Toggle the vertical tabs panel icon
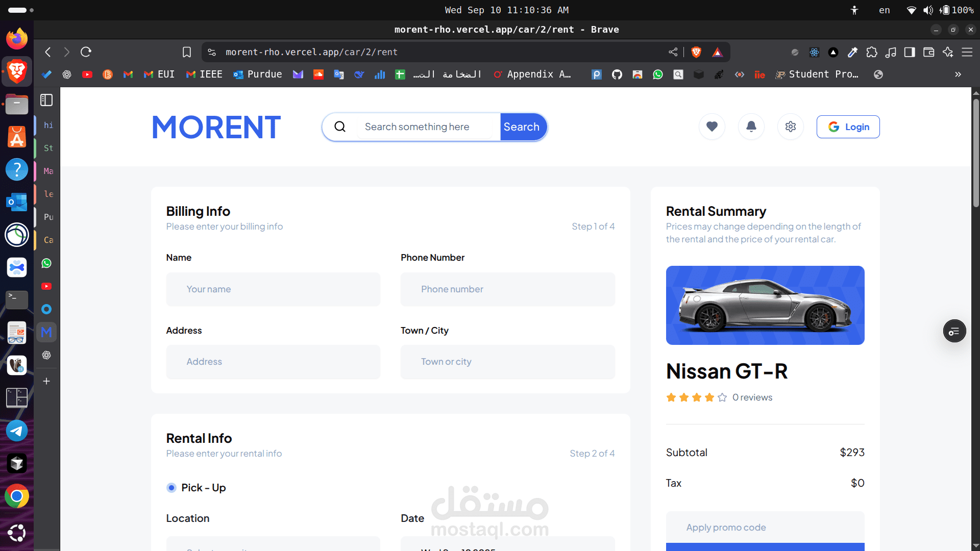Screen dimensions: 980x551 (x=46, y=100)
